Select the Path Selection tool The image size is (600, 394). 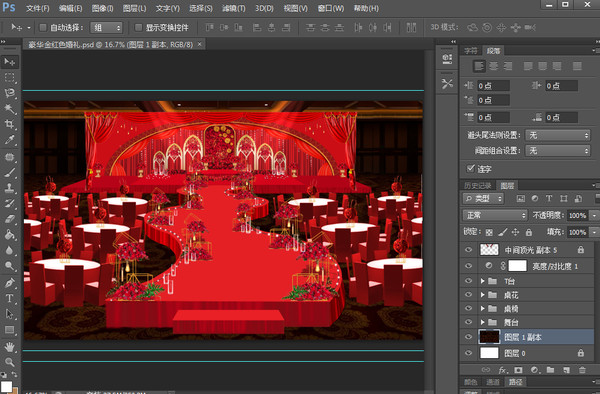[x=10, y=314]
